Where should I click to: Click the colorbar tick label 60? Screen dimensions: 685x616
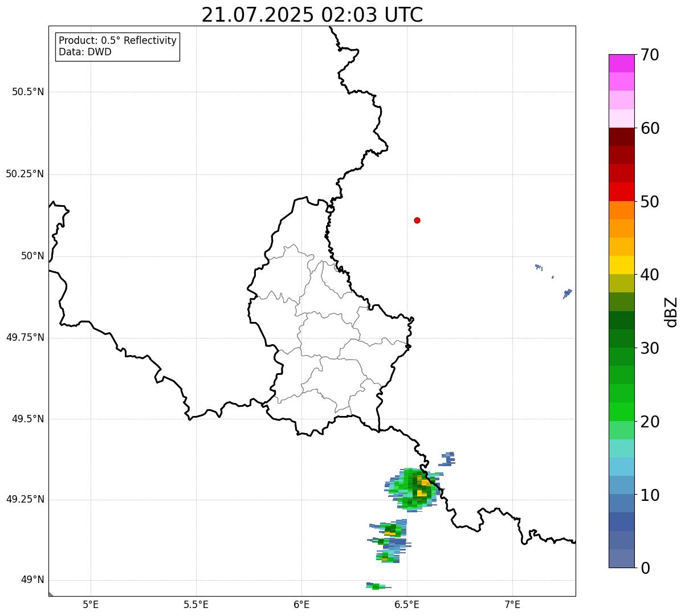click(x=650, y=128)
